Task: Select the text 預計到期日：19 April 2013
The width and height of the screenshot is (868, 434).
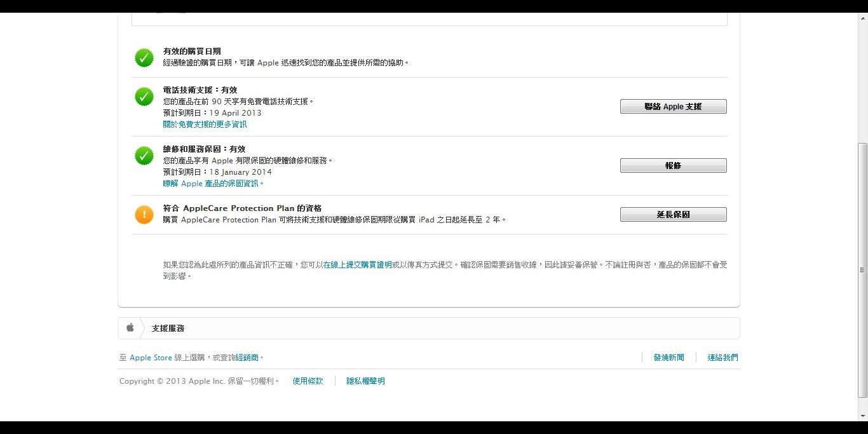Action: [212, 113]
